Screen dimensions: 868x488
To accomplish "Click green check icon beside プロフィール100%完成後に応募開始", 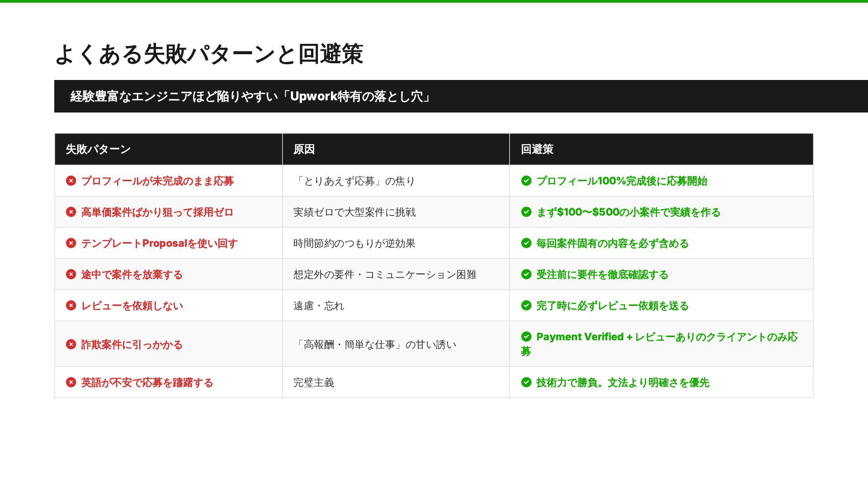I will (526, 181).
